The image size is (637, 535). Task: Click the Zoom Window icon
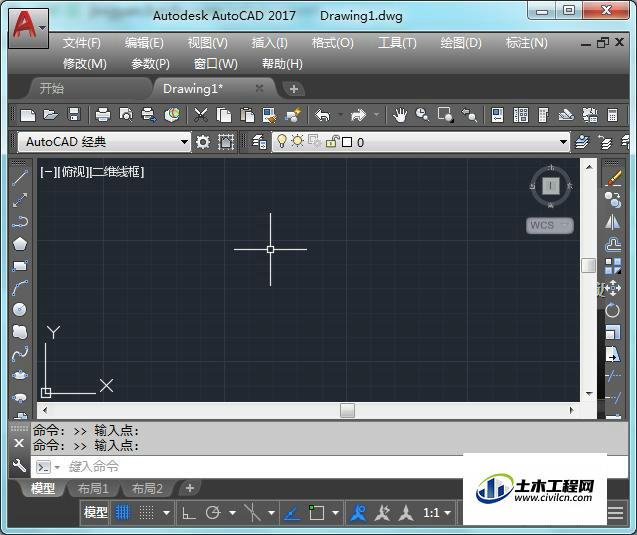445,115
